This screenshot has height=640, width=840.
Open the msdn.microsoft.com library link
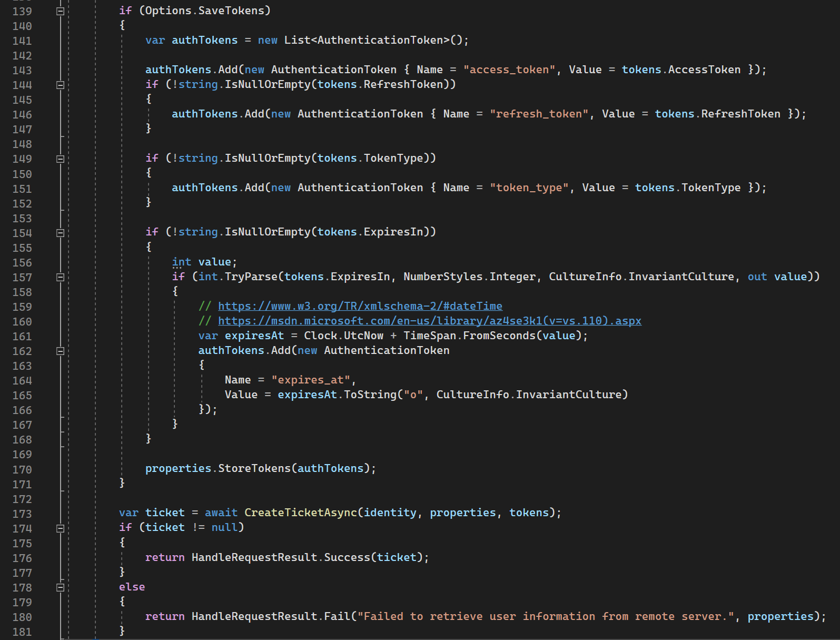(x=430, y=321)
